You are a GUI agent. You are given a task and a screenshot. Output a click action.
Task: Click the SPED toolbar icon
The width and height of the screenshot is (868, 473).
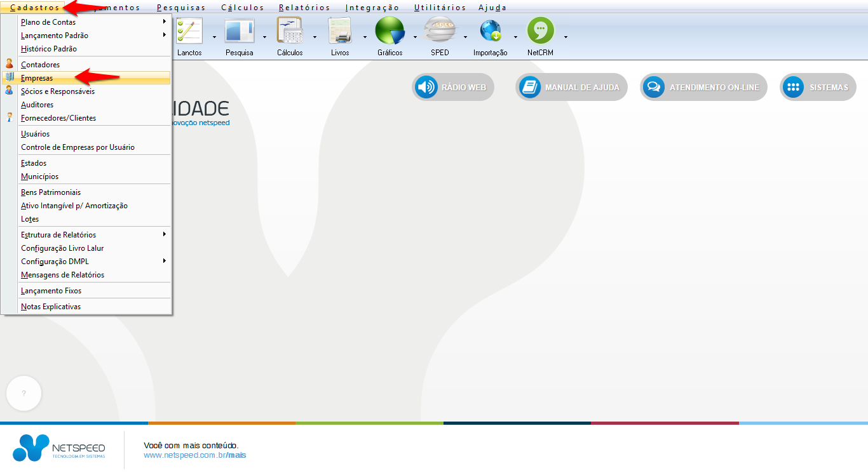pos(440,32)
